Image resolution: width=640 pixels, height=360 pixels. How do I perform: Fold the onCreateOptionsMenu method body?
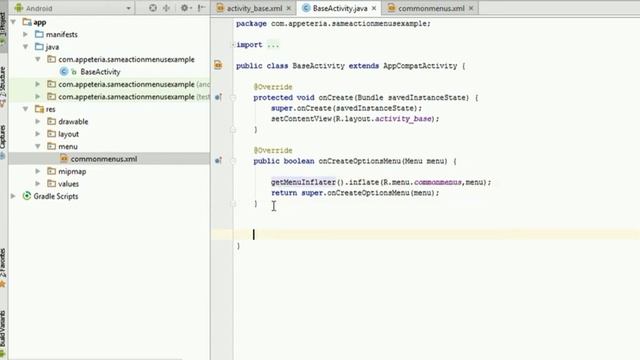coord(233,161)
